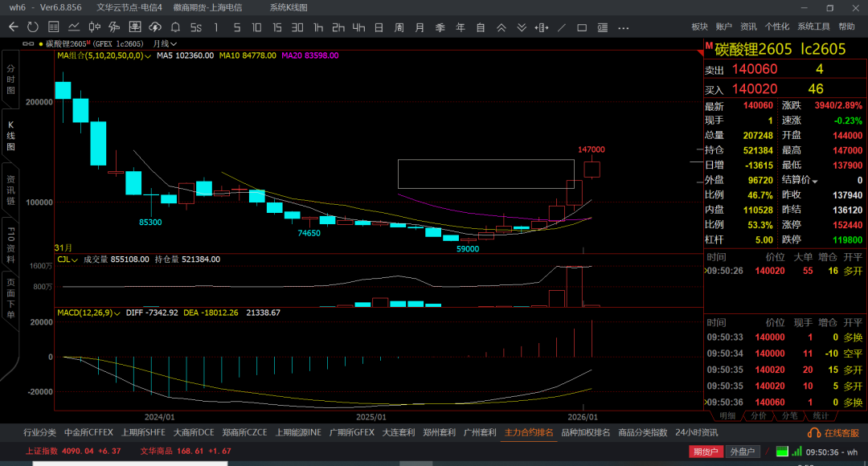Click the cloud sync icon
Screen dimensions: 868x466
click(x=155, y=27)
